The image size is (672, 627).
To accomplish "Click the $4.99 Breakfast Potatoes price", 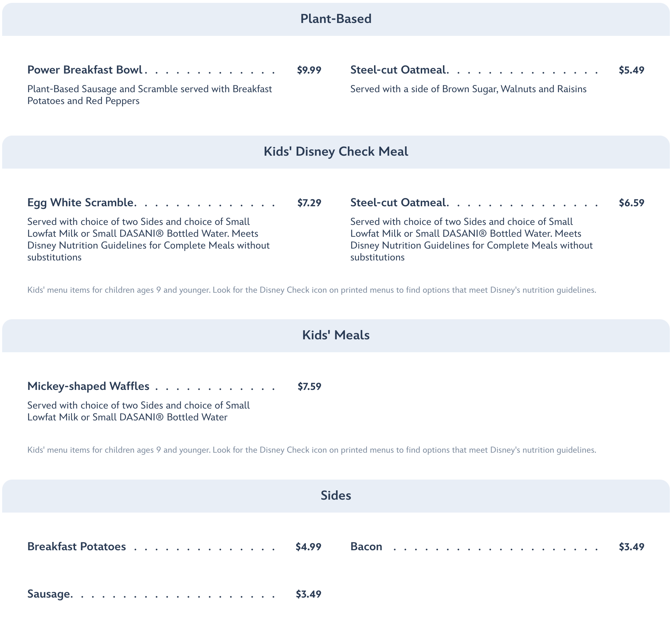I will point(308,547).
